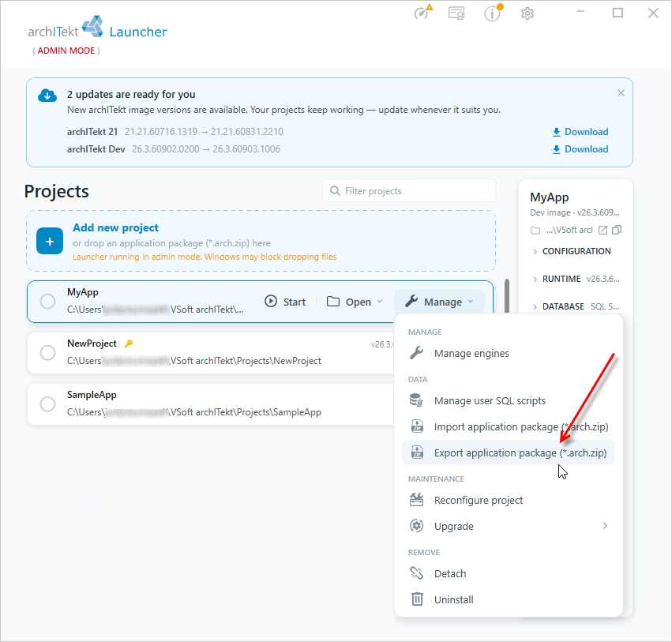The height and width of the screenshot is (642, 672).
Task: Click the database icon for SQL scripts
Action: pos(417,400)
